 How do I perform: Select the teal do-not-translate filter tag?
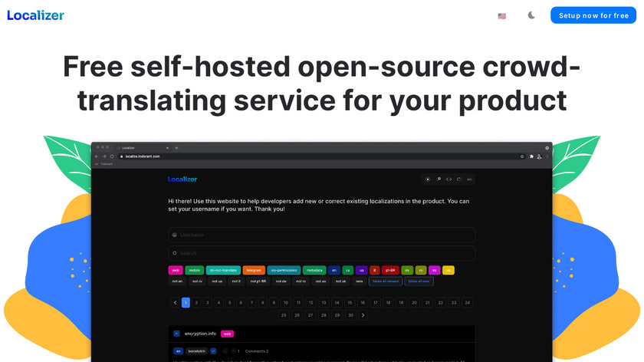(x=223, y=271)
